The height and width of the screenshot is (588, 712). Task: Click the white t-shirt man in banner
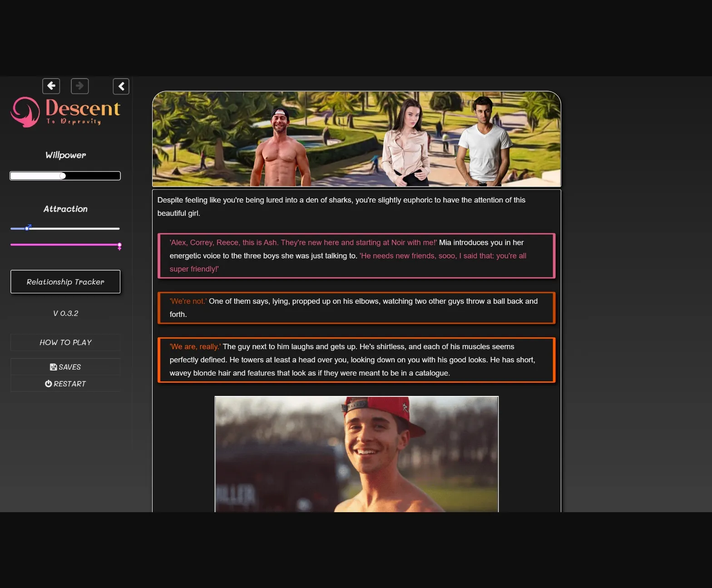click(x=483, y=145)
